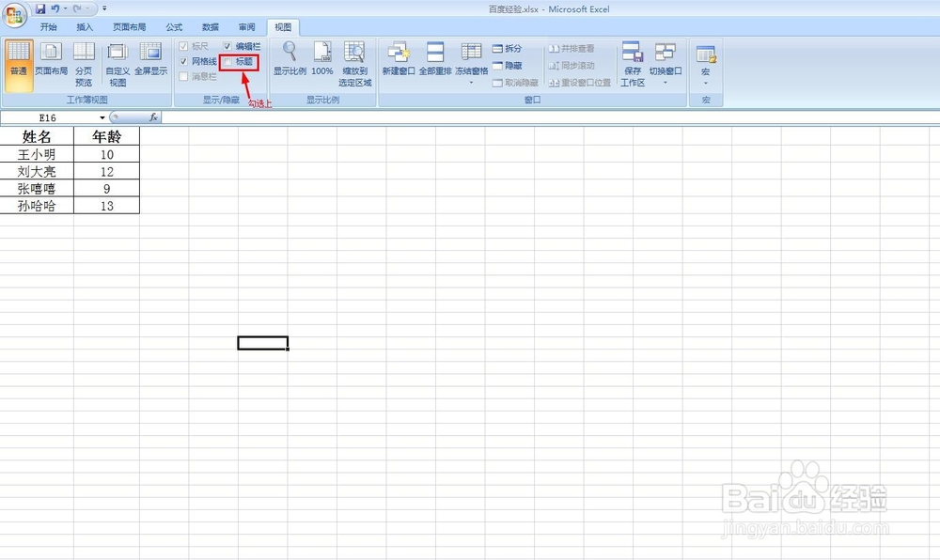The width and height of the screenshot is (940, 560).
Task: Select the 姓名 header cell
Action: click(38, 136)
